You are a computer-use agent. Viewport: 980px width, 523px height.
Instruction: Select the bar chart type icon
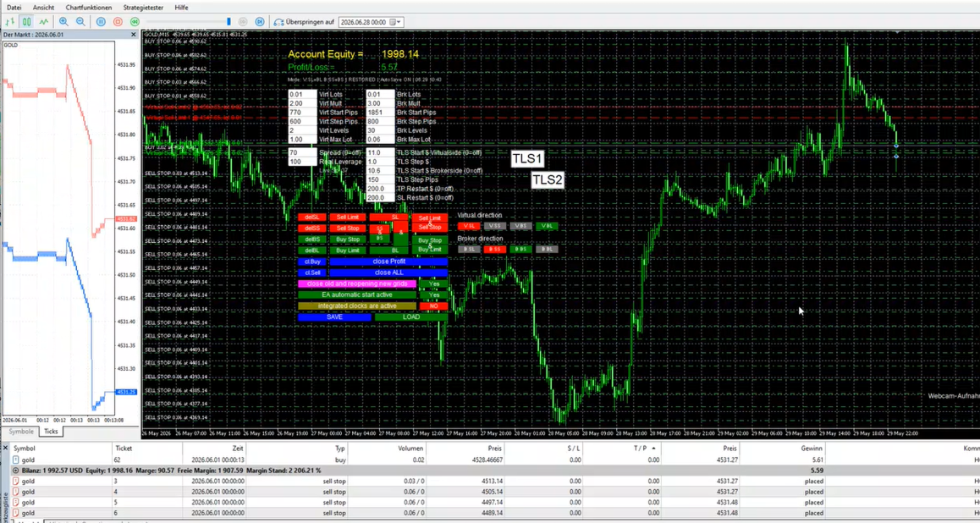9,22
